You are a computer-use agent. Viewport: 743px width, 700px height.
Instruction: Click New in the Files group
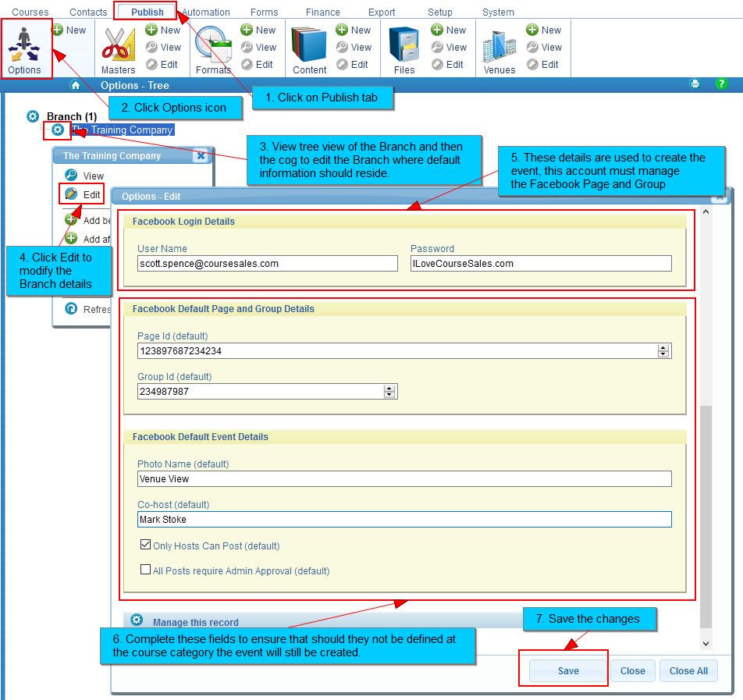(450, 30)
